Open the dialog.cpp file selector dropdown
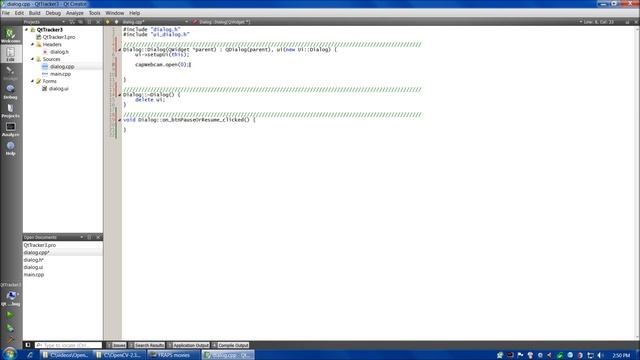 click(x=155, y=22)
